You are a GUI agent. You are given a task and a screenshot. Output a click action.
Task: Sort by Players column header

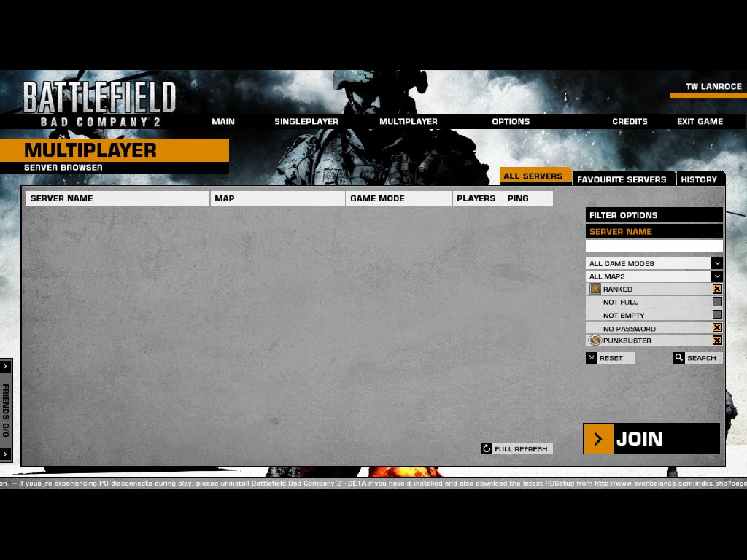pos(478,198)
